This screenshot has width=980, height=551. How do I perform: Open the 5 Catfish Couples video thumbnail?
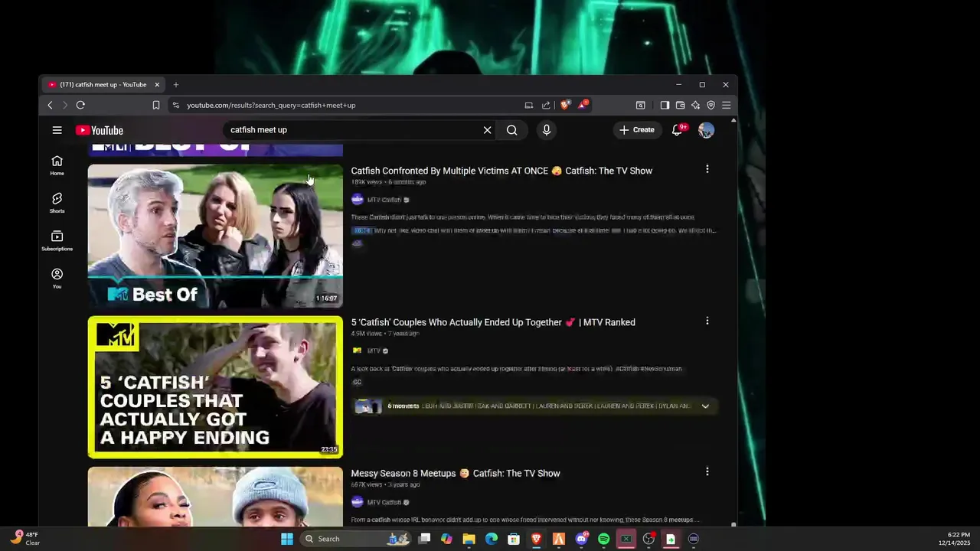click(x=215, y=387)
